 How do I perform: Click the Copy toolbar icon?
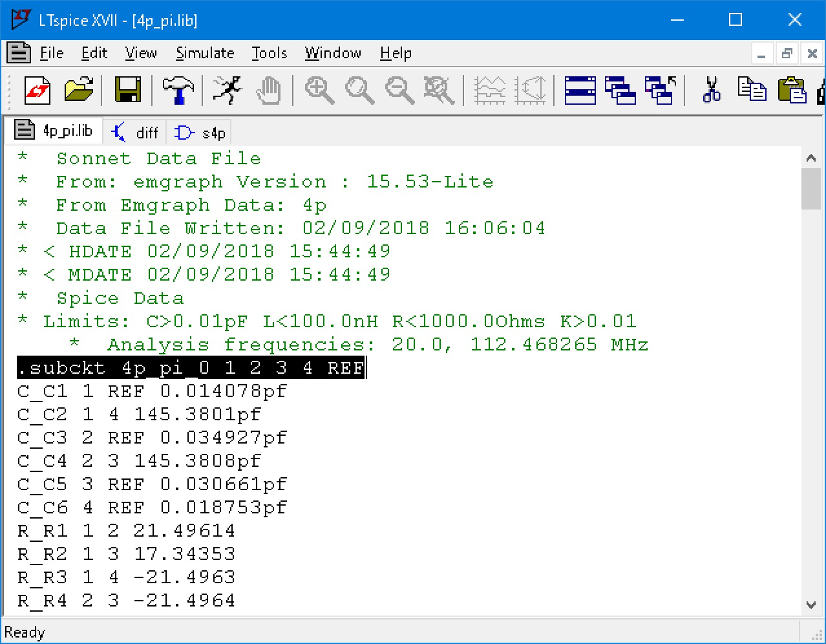point(752,90)
